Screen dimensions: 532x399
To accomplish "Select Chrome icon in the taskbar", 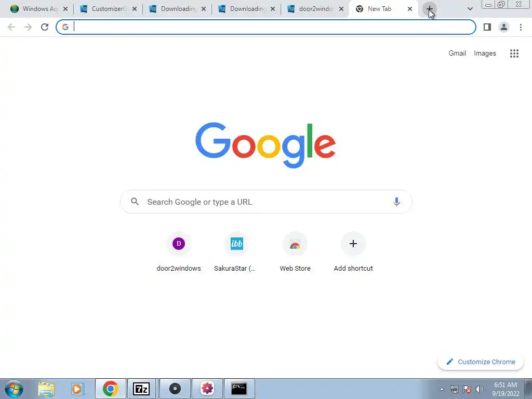I will (110, 389).
